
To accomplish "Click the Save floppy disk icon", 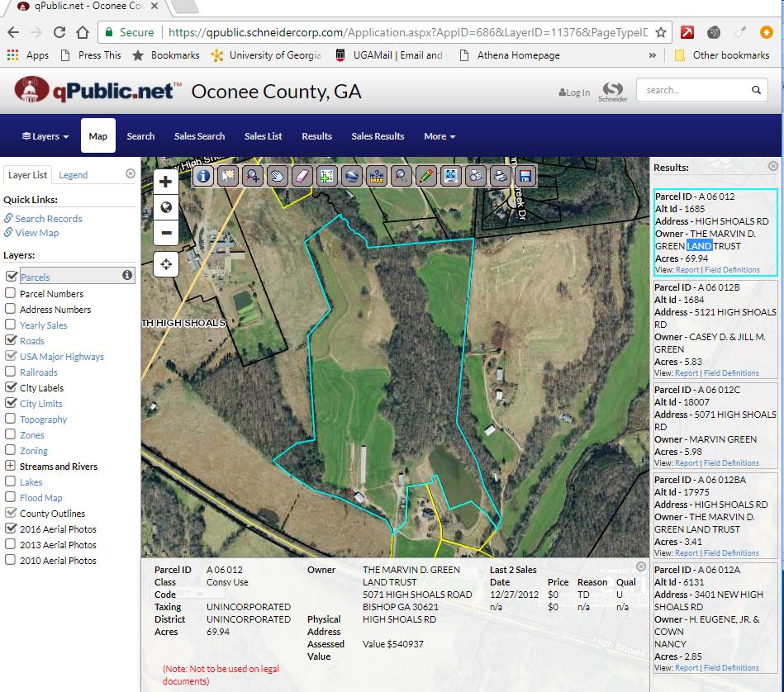I will pos(525,176).
